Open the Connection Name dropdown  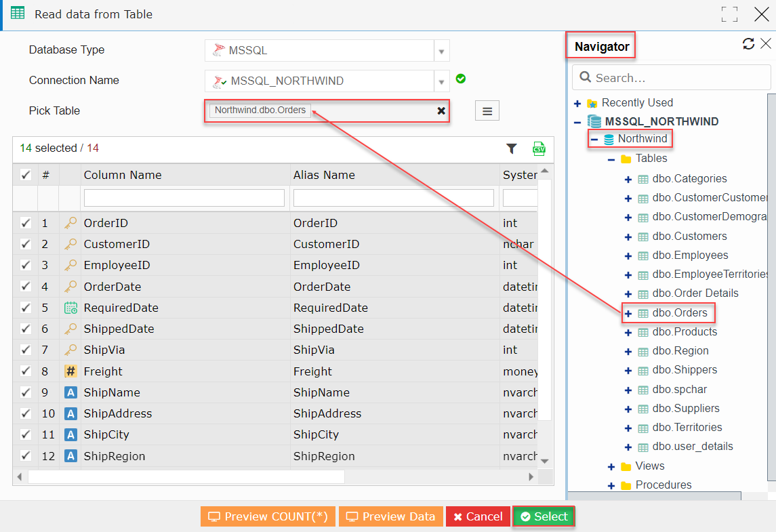pos(441,81)
